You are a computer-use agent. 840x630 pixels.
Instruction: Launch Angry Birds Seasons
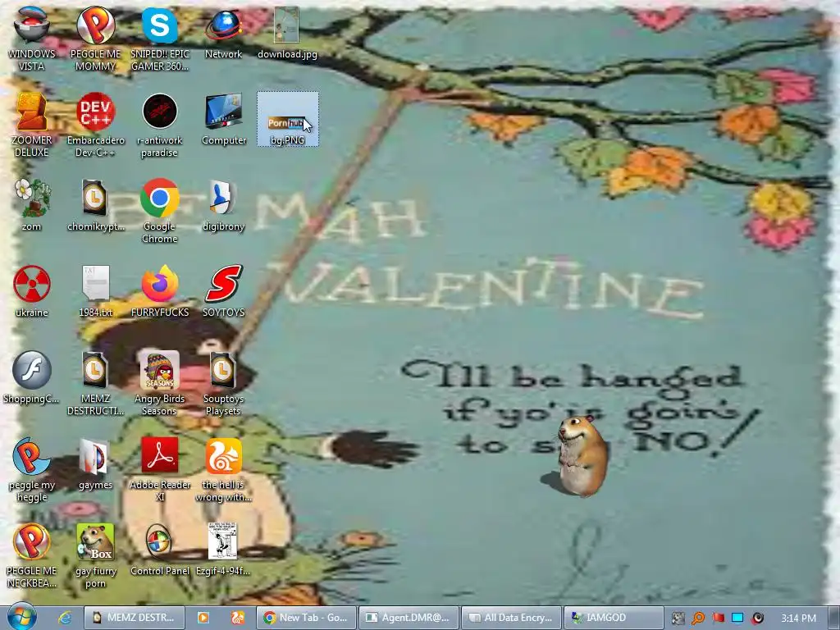[x=160, y=383]
